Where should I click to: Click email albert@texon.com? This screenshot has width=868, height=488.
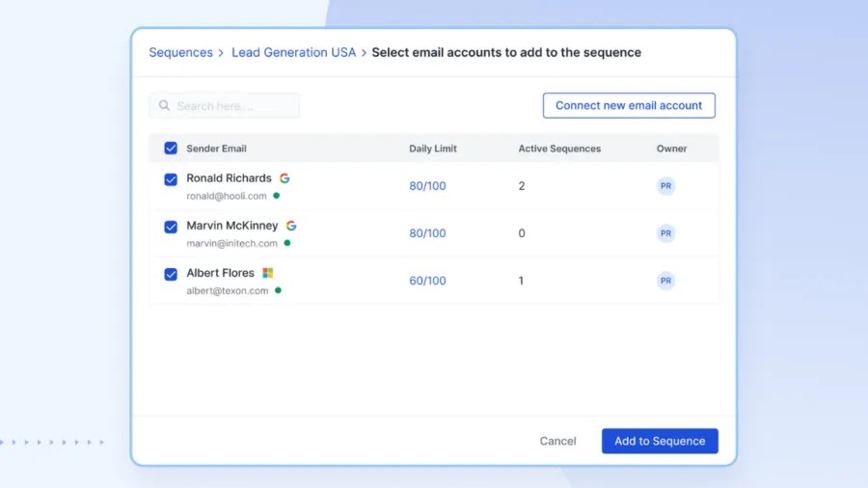pyautogui.click(x=227, y=290)
